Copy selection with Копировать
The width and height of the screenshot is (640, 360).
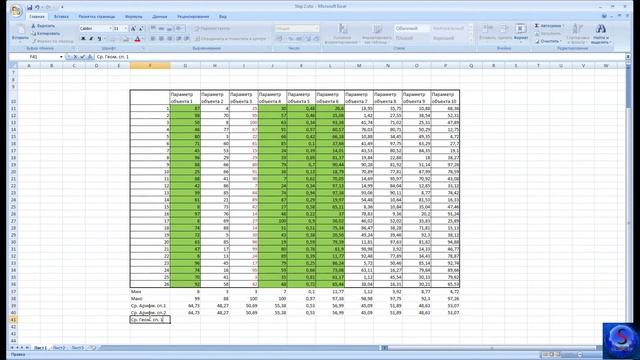click(x=46, y=33)
